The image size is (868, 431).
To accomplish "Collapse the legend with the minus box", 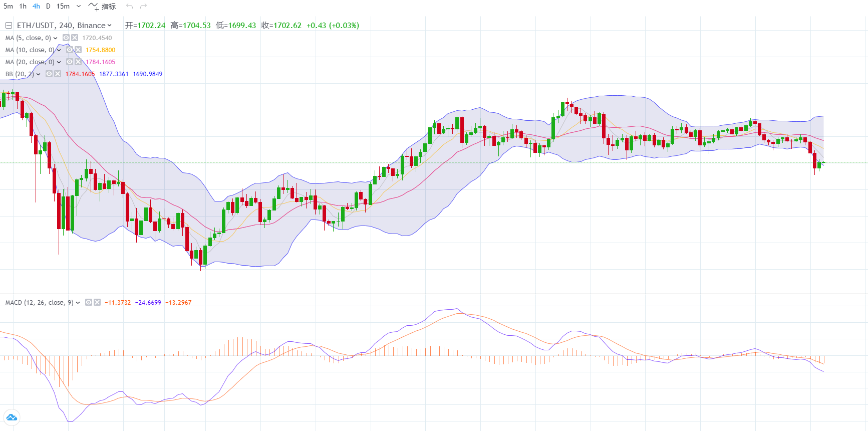I will [9, 25].
